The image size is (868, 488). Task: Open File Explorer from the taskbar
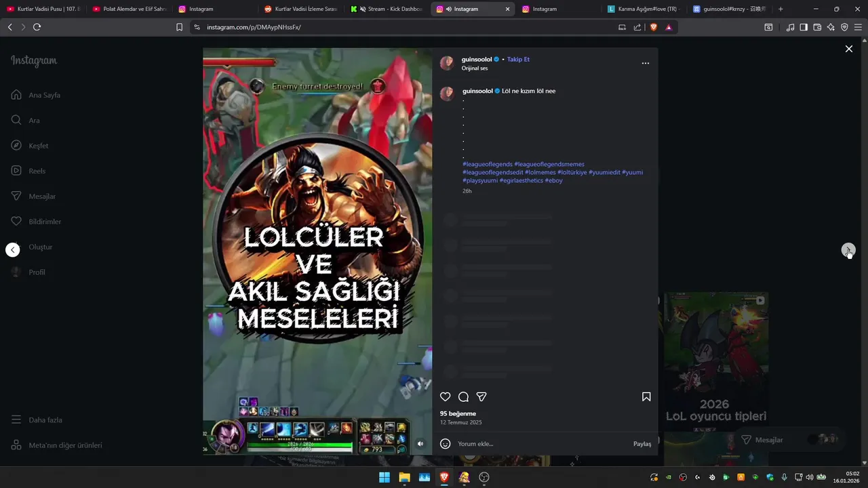coord(404,477)
